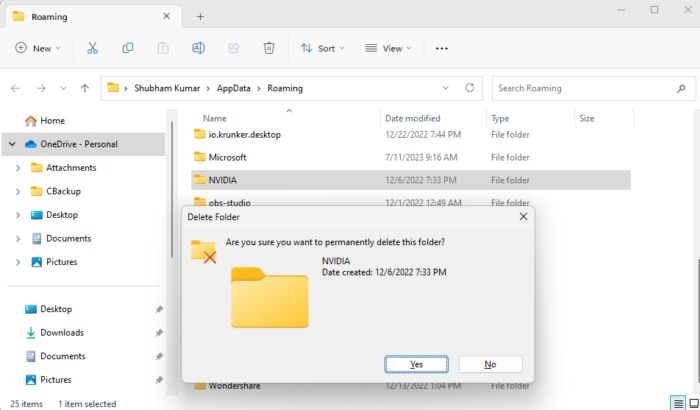
Task: Click the large folder thumbnail in dialog
Action: [270, 297]
